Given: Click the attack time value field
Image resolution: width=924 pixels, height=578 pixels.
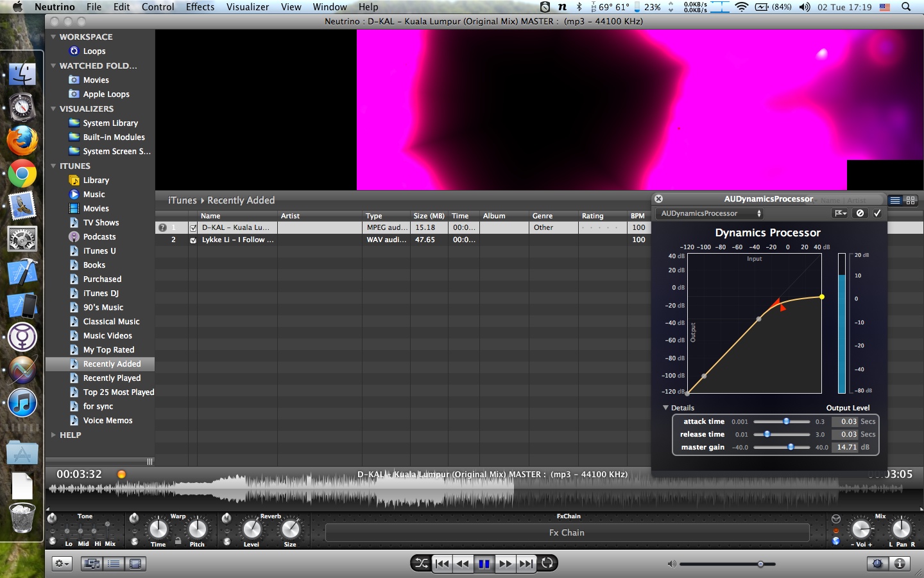Looking at the screenshot, I should pos(844,421).
